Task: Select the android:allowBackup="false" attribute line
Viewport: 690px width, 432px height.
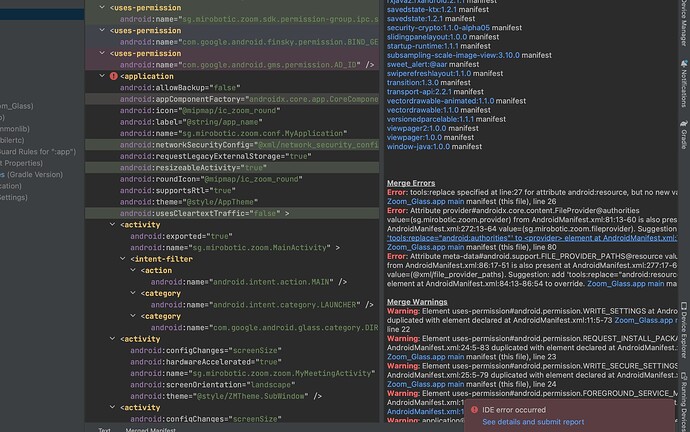Action: pyautogui.click(x=180, y=88)
